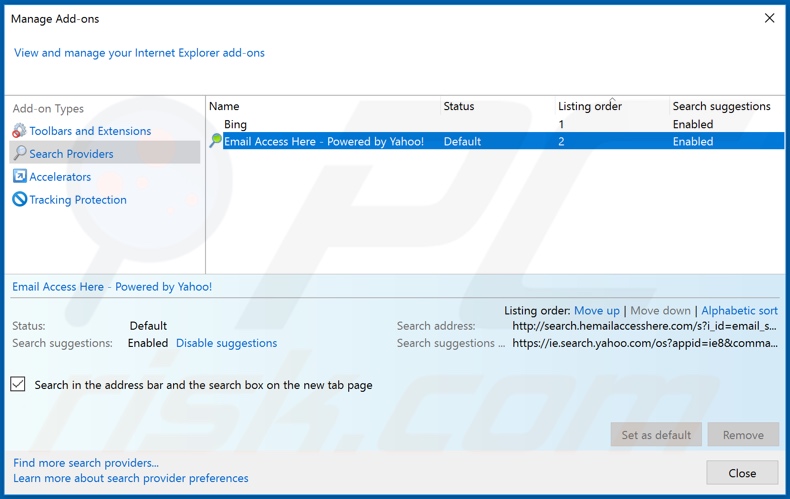Click the Accelerators icon
Viewport: 790px width, 499px height.
tap(20, 176)
